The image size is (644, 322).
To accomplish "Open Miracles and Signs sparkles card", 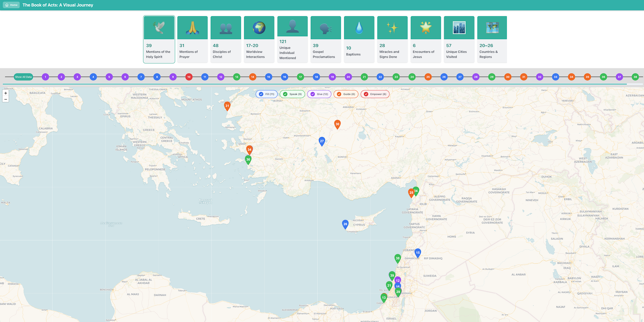I will (392, 28).
